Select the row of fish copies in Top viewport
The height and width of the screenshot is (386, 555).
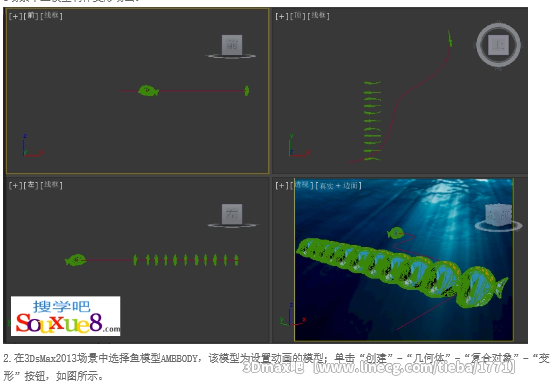(x=372, y=121)
